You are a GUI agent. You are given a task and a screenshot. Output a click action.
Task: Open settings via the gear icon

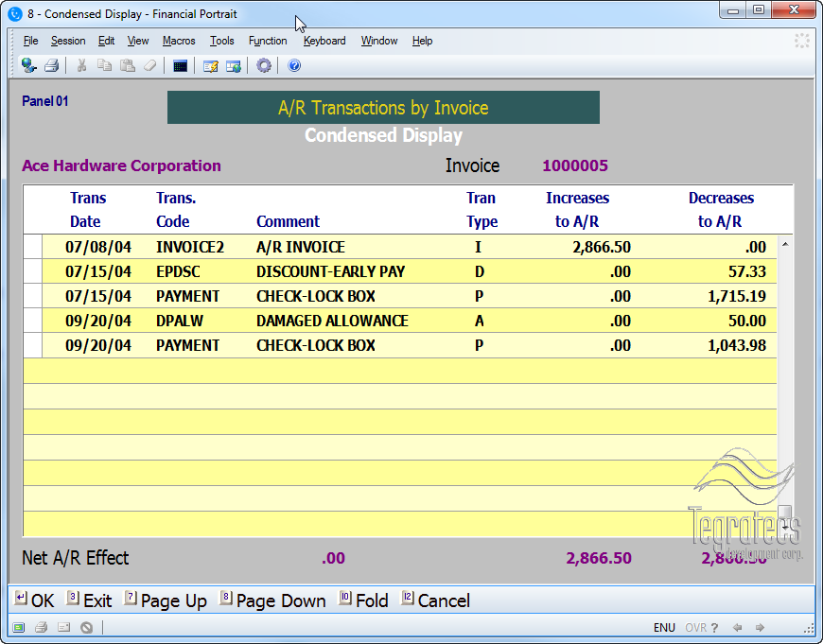point(264,65)
